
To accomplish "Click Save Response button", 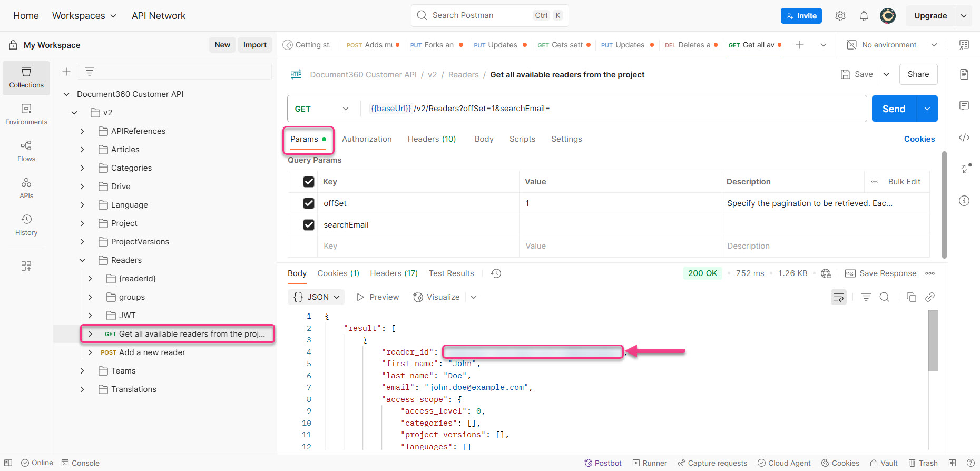I will click(x=881, y=273).
